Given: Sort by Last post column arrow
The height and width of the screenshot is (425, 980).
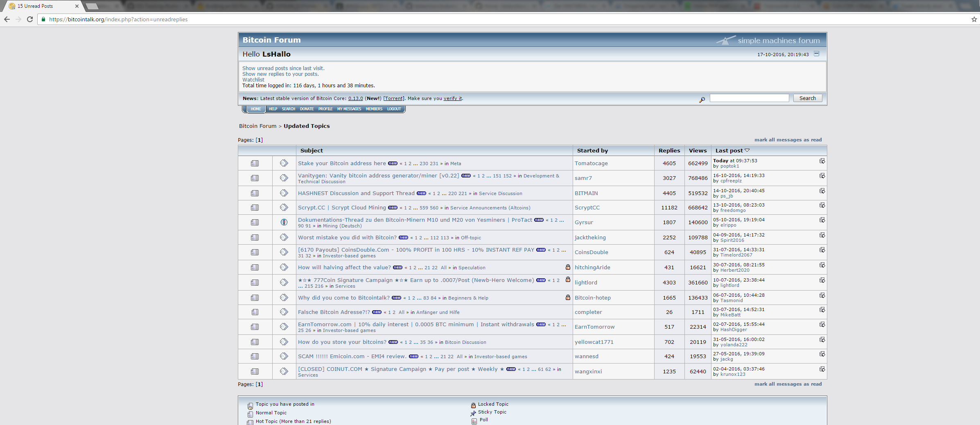Looking at the screenshot, I should tap(747, 150).
